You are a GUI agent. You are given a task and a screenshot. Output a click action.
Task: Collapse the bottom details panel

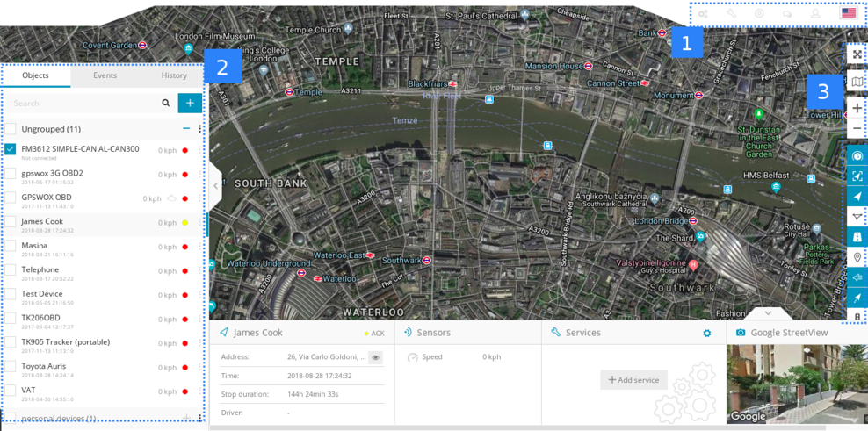tap(768, 313)
